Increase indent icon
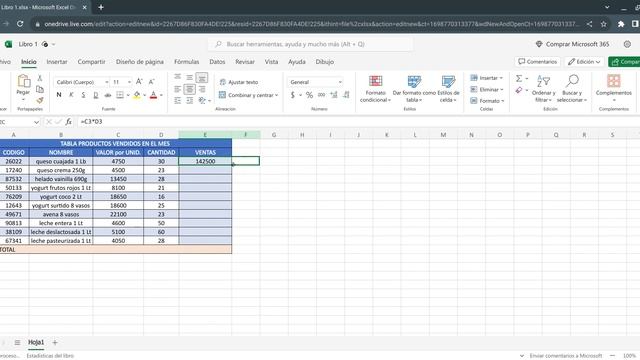 [x=189, y=100]
